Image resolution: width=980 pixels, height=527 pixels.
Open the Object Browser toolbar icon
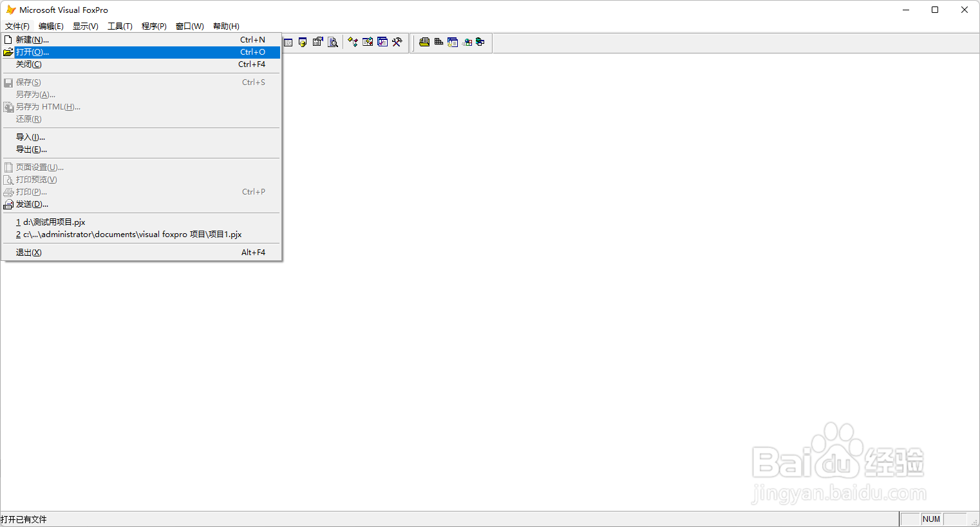(x=368, y=41)
